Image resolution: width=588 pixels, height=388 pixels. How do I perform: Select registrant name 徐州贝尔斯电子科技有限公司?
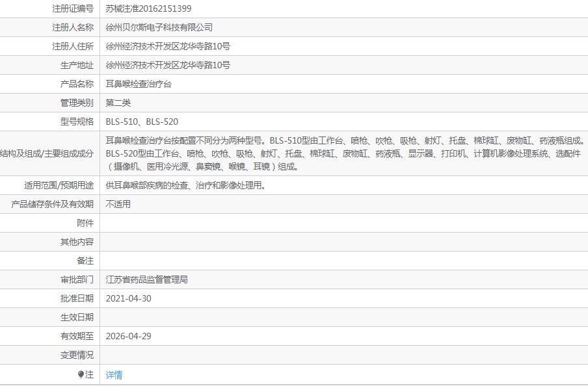point(159,27)
